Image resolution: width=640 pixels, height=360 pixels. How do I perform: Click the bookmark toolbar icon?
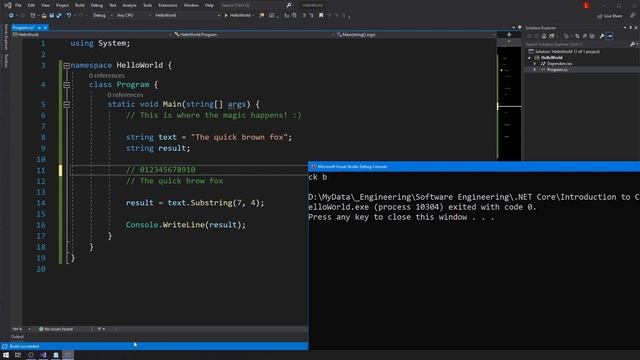pos(321,16)
